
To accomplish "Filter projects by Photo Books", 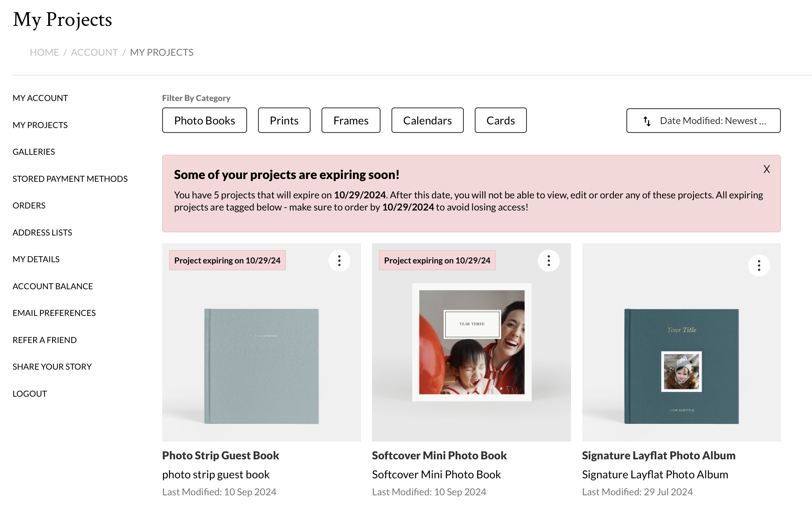I will (x=204, y=120).
